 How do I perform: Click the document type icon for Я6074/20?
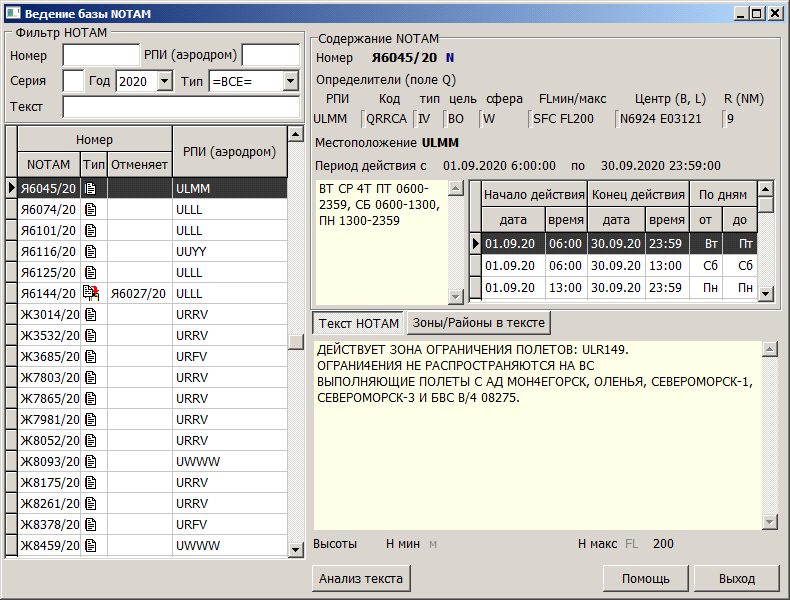(x=91, y=209)
